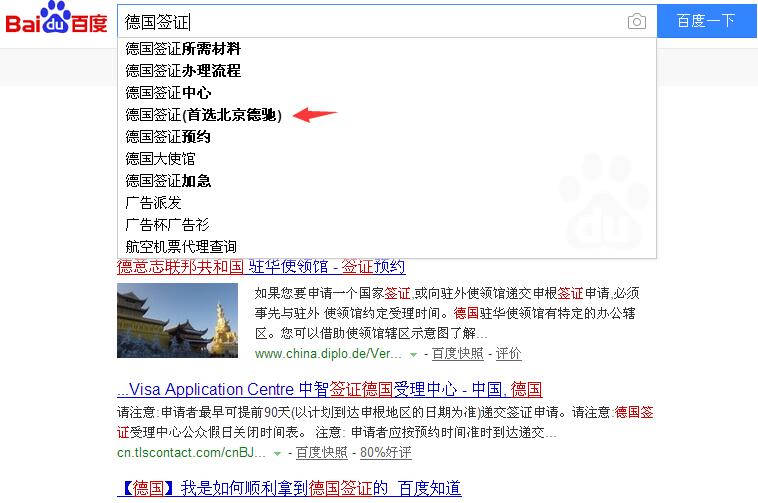Select suggestion 德国签证预约
The image size is (758, 503).
tap(386, 137)
